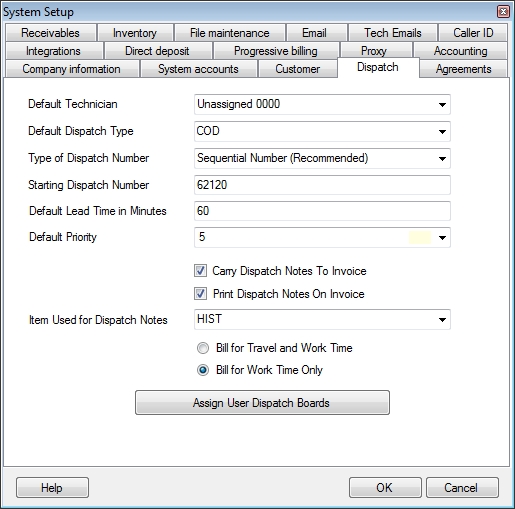Screen dimensions: 515x509
Task: Enable Carry Dispatch Notes To Invoice checkbox
Action: click(x=200, y=271)
